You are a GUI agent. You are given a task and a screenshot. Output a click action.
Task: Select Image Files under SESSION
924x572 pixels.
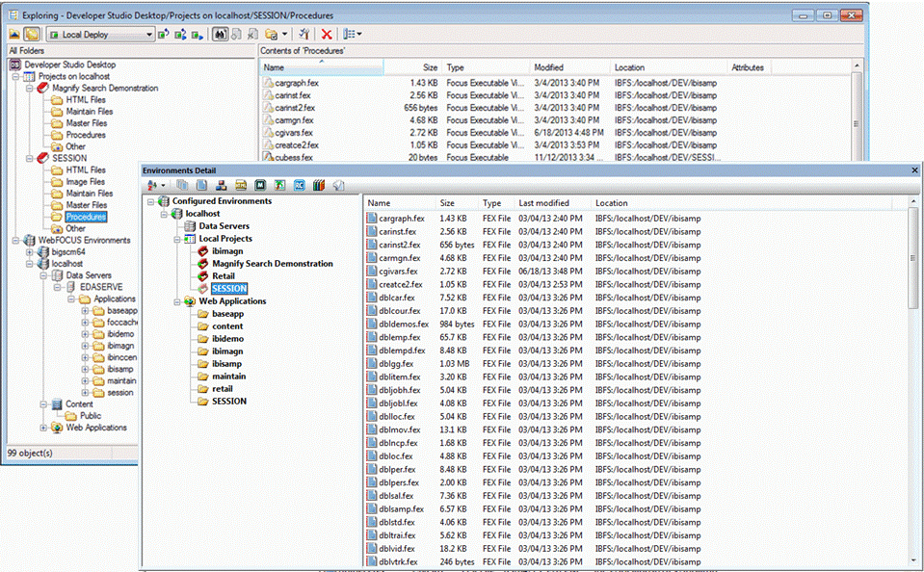click(x=86, y=181)
